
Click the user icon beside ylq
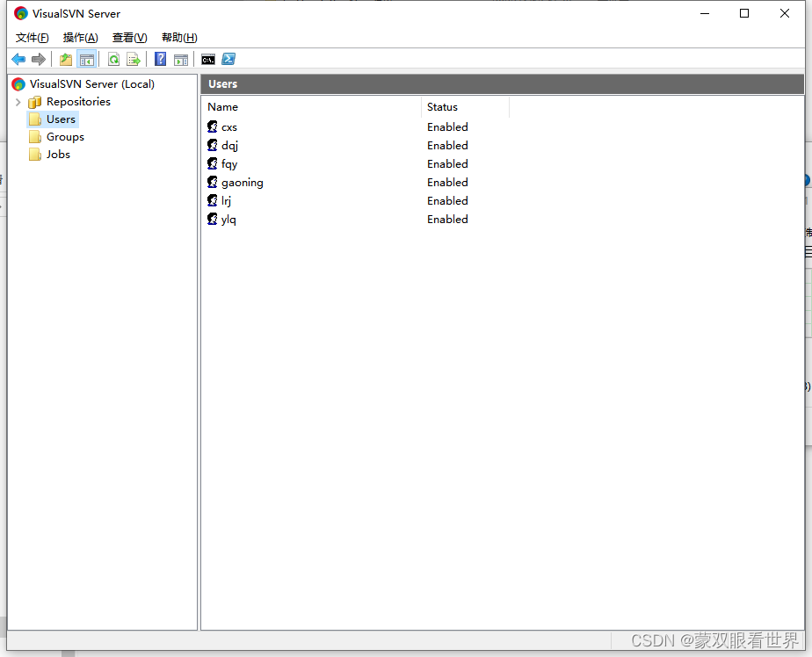point(213,219)
